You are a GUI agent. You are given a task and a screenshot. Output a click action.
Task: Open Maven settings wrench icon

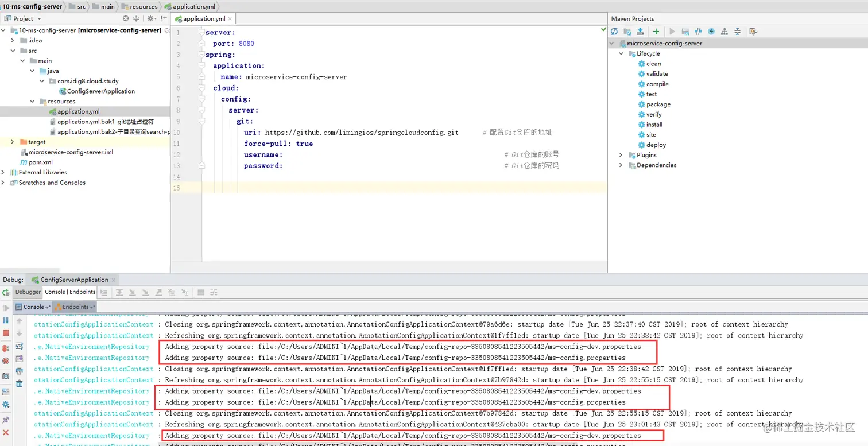[754, 32]
